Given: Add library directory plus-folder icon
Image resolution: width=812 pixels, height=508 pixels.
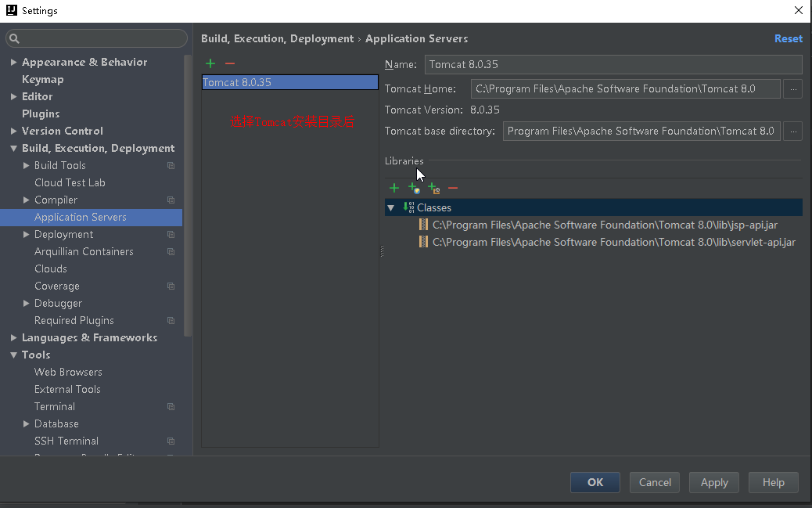Looking at the screenshot, I should tap(434, 188).
